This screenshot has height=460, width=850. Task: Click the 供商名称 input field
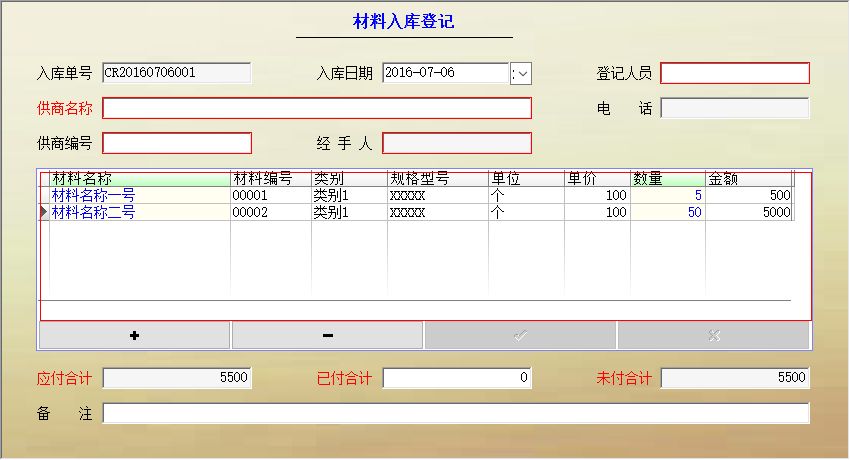(317, 108)
